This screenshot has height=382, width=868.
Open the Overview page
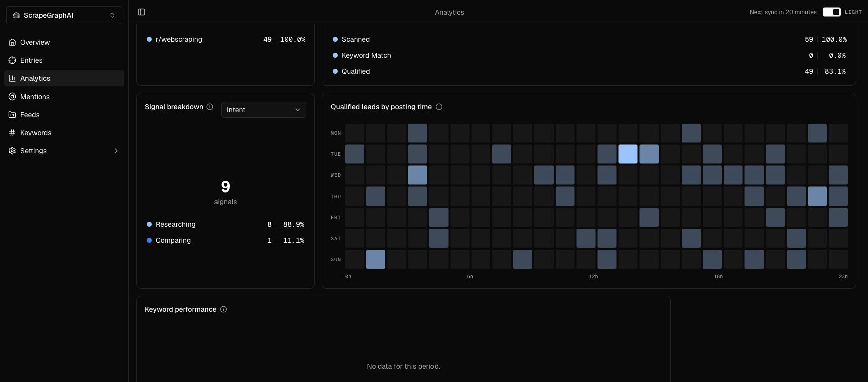point(64,42)
